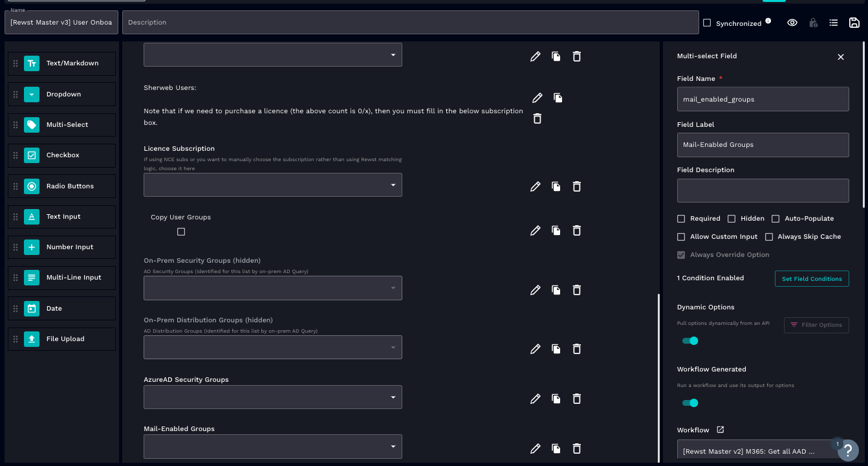
Task: Duplicate the AzureAD Security Groups field
Action: (x=556, y=399)
